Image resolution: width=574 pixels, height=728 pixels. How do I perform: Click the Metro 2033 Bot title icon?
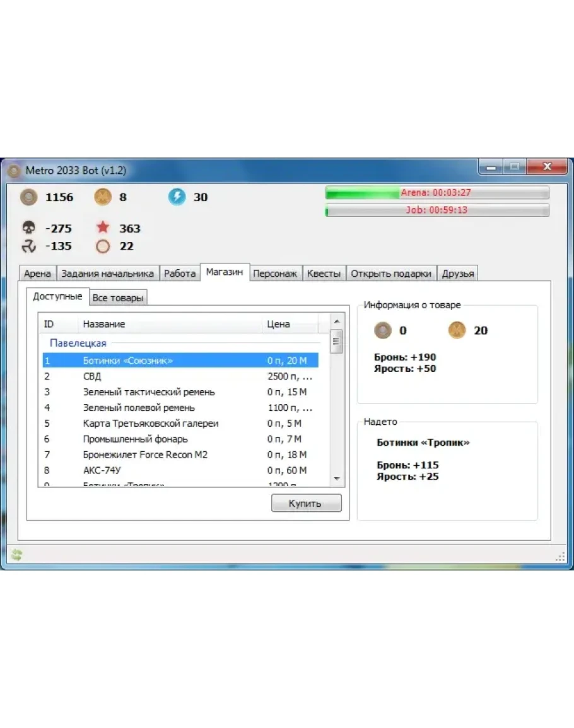click(x=14, y=171)
